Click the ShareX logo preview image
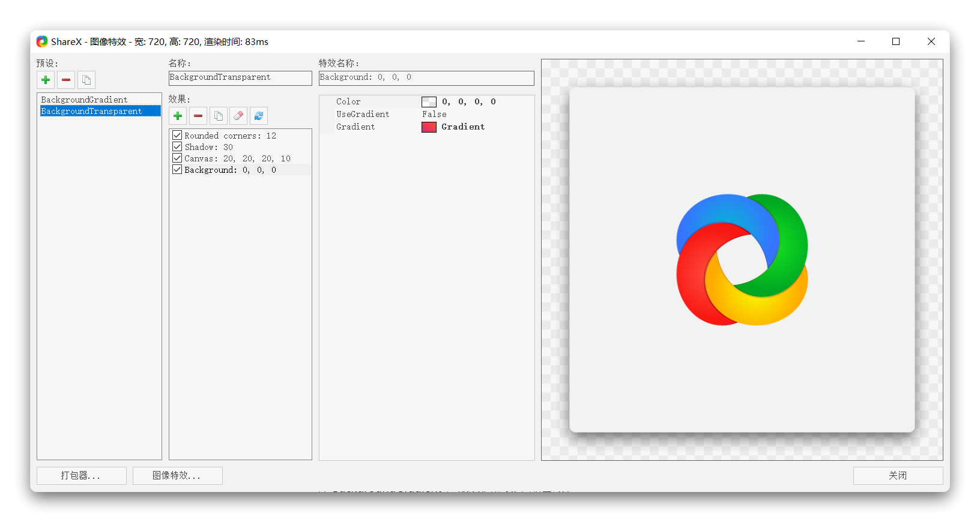Viewport: 980px width, 522px height. 742,260
